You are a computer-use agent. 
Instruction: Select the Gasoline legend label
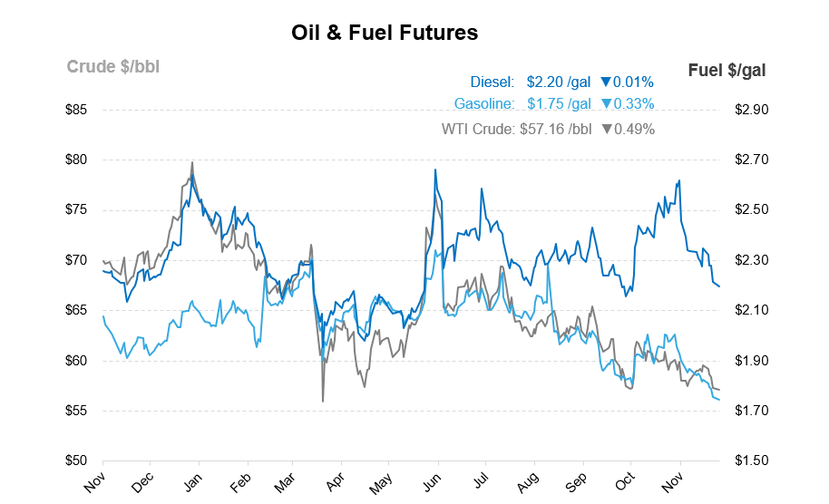[x=484, y=104]
